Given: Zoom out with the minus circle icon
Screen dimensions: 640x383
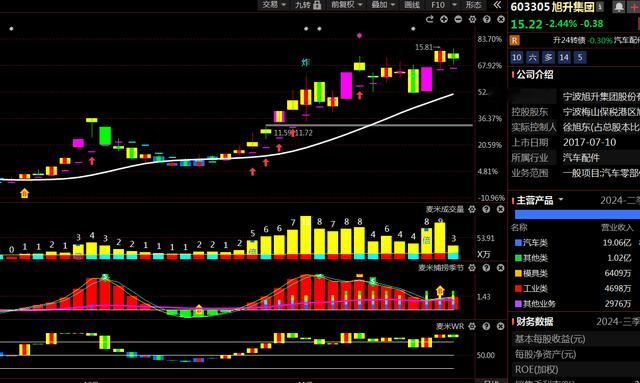Looking at the screenshot, I should click(x=458, y=19).
